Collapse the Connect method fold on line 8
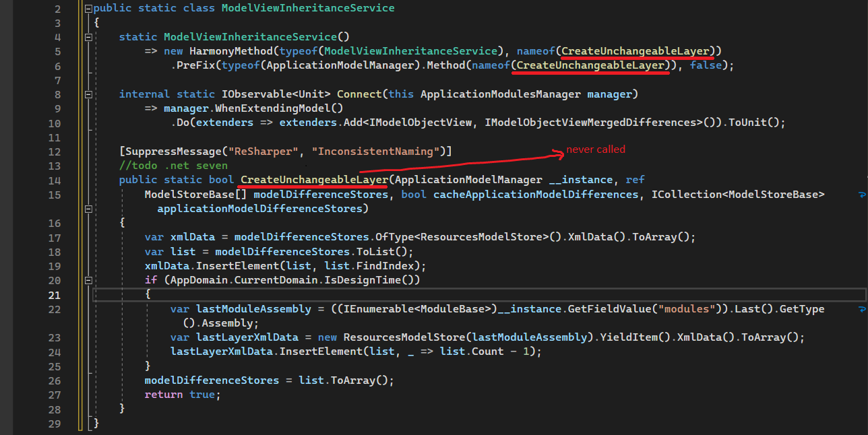The width and height of the screenshot is (868, 435). click(88, 94)
